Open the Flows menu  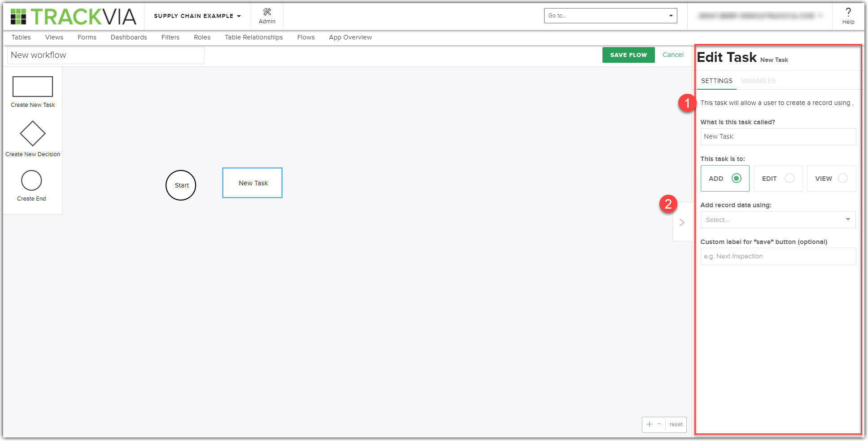[306, 37]
